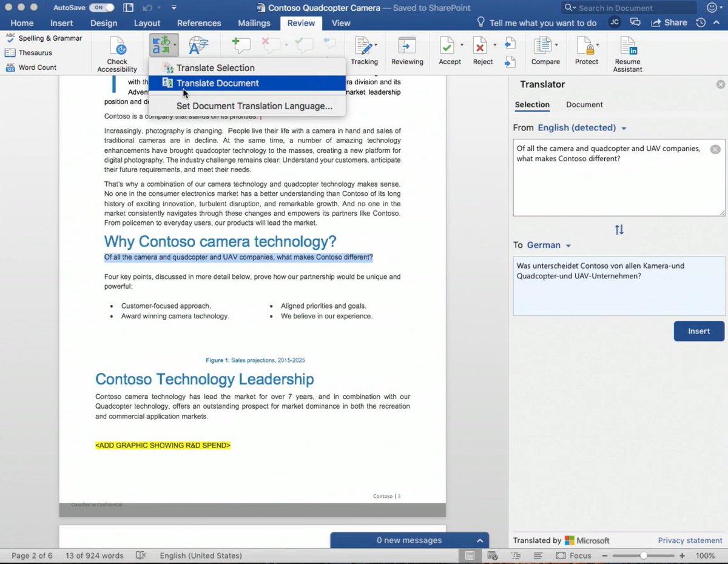
Task: Switch to the Layout tab
Action: pos(147,23)
